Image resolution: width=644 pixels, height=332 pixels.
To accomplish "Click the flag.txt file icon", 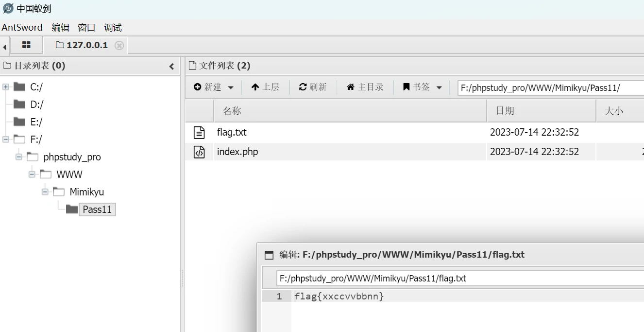I will pyautogui.click(x=199, y=132).
